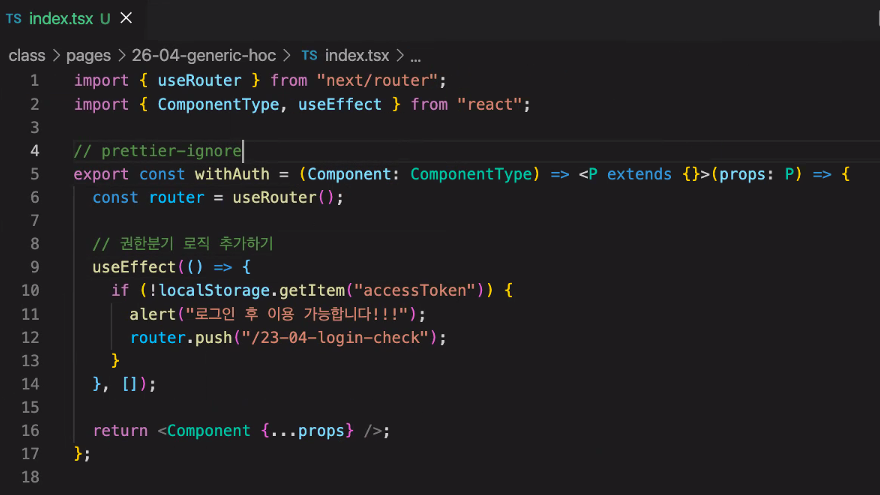Click '<Component' JSX tag on line 16
Image resolution: width=880 pixels, height=495 pixels.
click(204, 431)
